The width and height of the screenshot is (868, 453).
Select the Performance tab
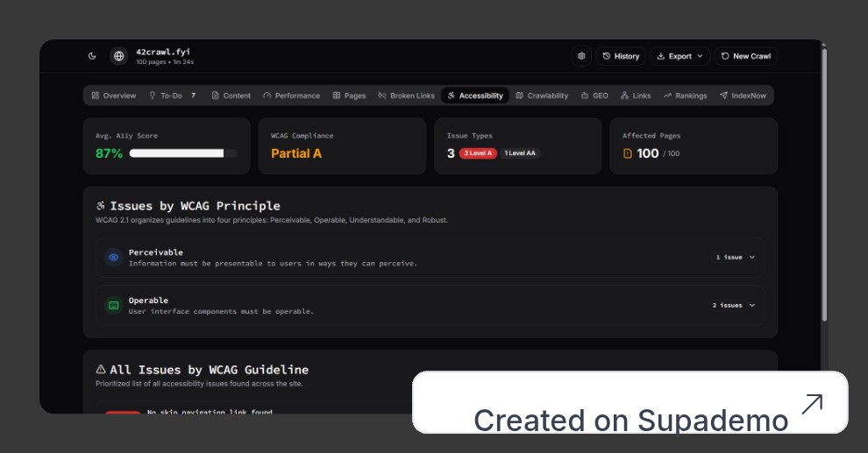[291, 96]
